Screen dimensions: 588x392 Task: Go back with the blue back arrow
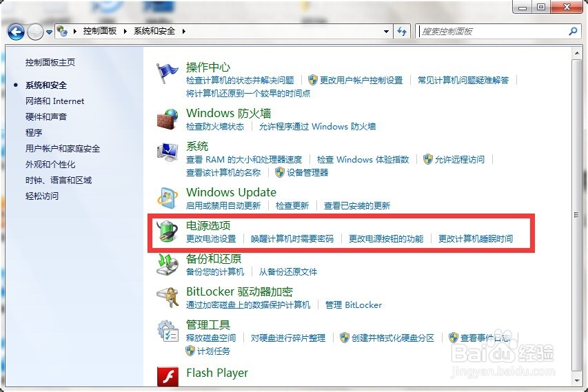16,32
